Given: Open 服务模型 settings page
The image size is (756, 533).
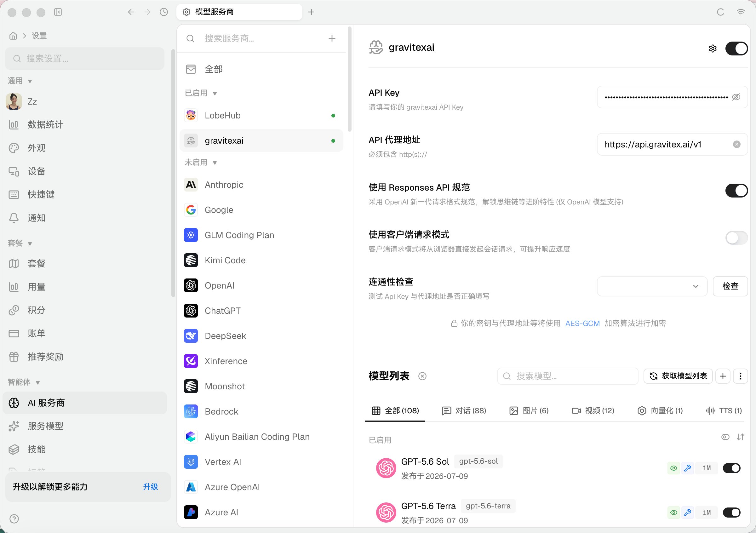Looking at the screenshot, I should 85,426.
